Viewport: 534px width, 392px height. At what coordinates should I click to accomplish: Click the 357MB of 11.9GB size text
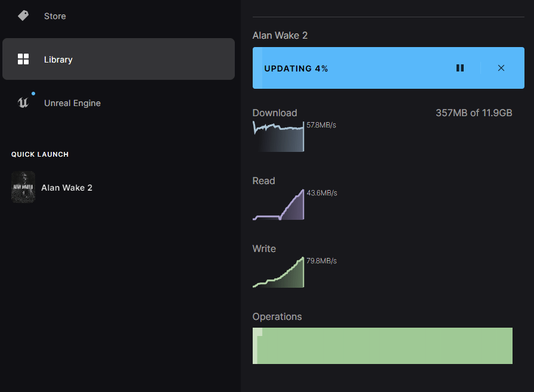tap(474, 113)
